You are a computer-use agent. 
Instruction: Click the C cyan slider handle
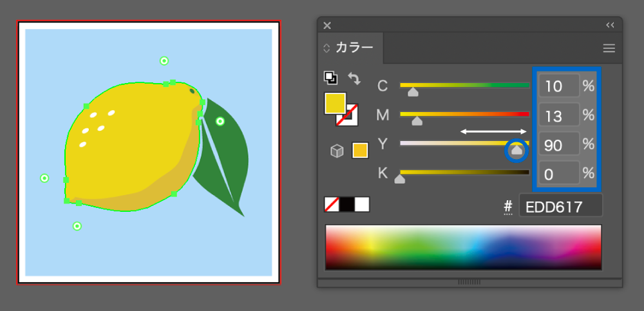pos(413,92)
